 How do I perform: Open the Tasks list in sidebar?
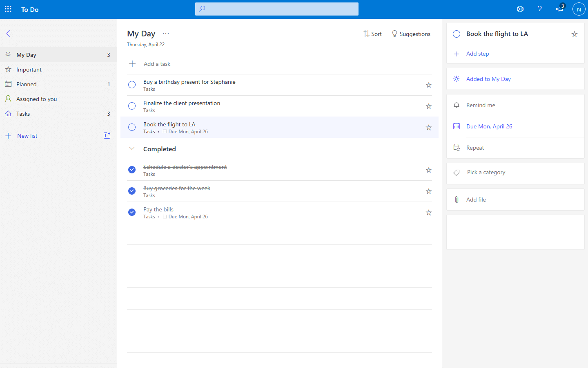[58, 114]
